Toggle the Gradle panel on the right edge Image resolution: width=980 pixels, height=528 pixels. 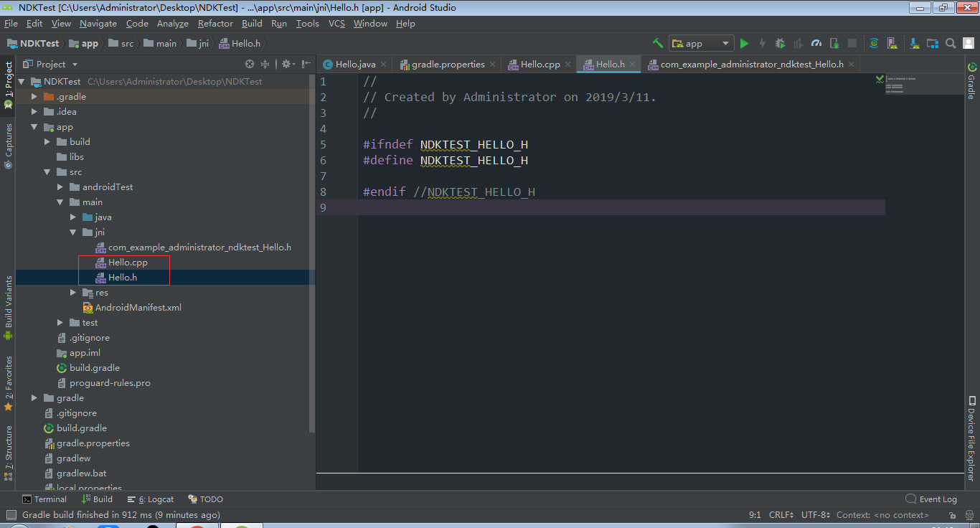(972, 81)
